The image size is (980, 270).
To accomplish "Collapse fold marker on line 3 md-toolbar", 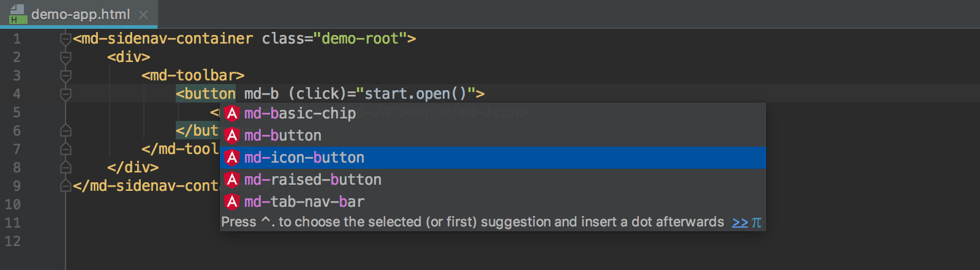I will 66,76.
